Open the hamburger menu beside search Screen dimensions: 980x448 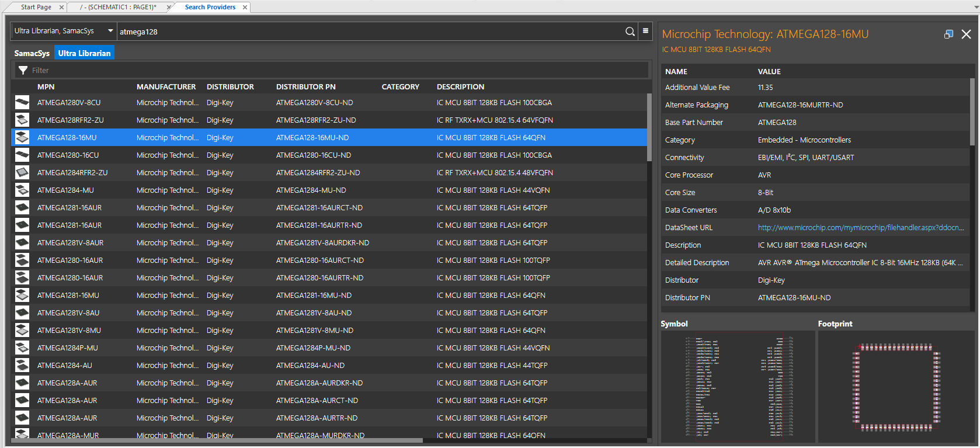click(x=645, y=31)
